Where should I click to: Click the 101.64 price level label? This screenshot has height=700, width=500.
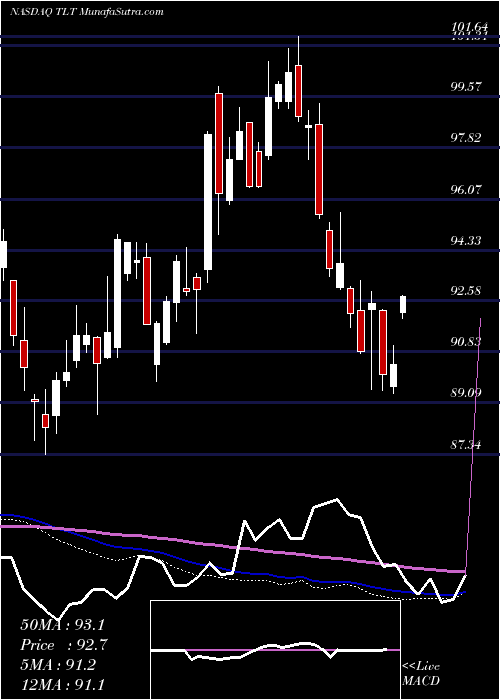tap(471, 28)
